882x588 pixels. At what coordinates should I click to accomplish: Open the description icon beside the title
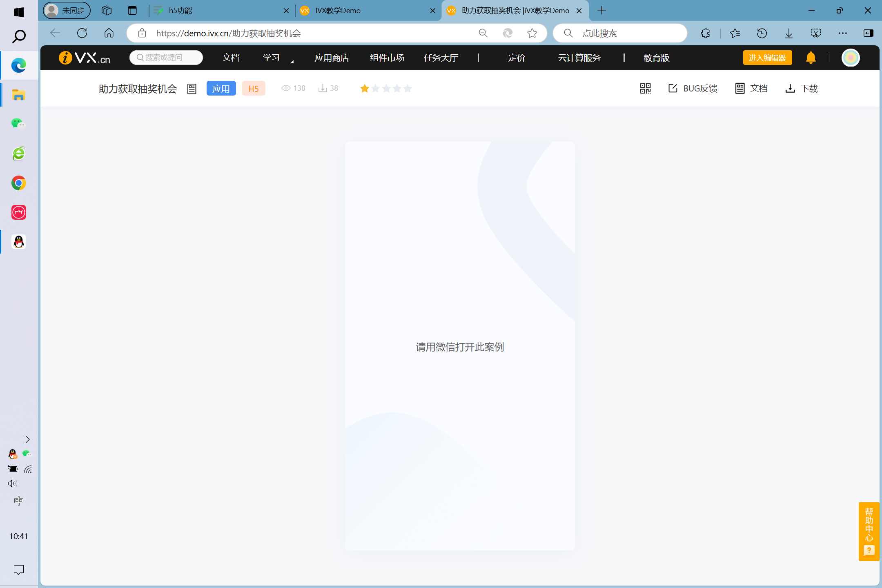coord(192,89)
